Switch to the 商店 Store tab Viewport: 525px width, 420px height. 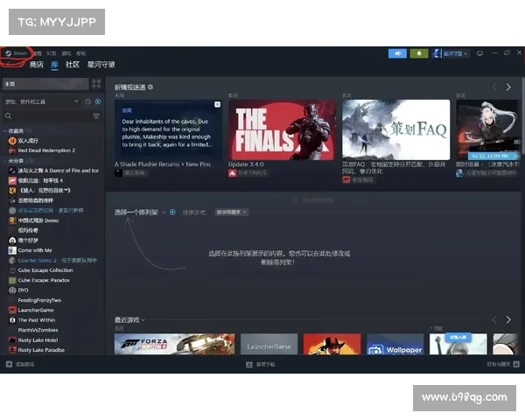coord(36,64)
